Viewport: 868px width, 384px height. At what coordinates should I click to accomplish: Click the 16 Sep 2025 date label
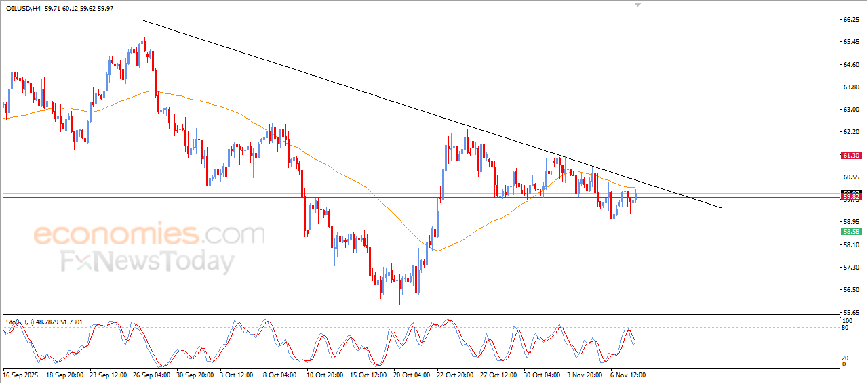click(22, 374)
